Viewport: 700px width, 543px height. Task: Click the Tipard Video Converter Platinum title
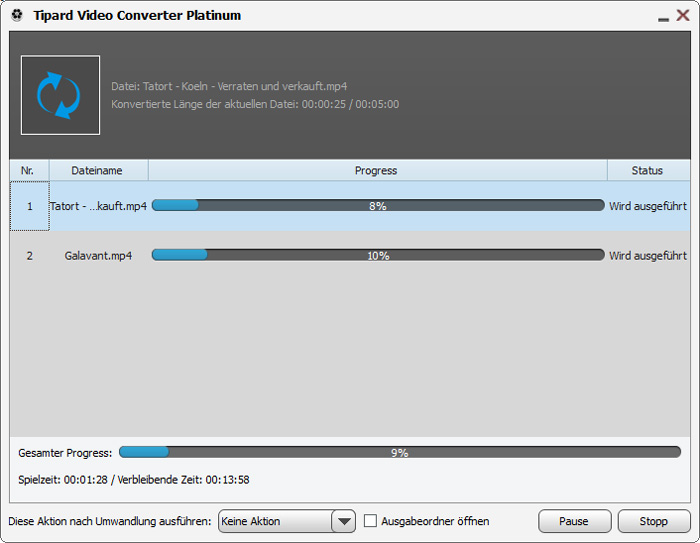coord(137,16)
